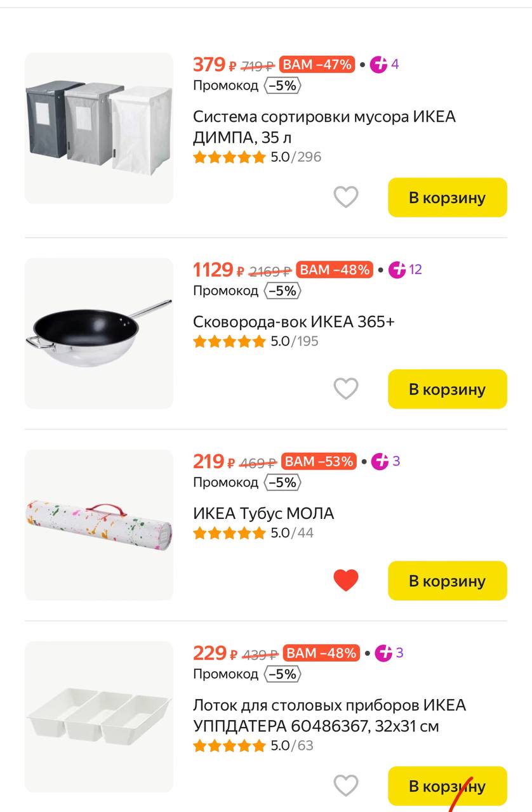Viewport: 532px width, 812px height.
Task: View the Тубус МОЛА tube image
Action: [x=98, y=525]
